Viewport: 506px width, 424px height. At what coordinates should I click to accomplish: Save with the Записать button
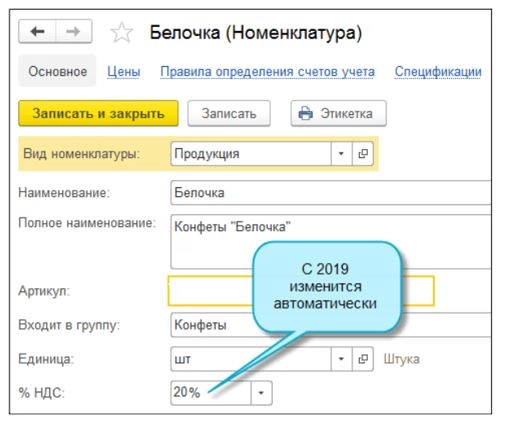229,113
